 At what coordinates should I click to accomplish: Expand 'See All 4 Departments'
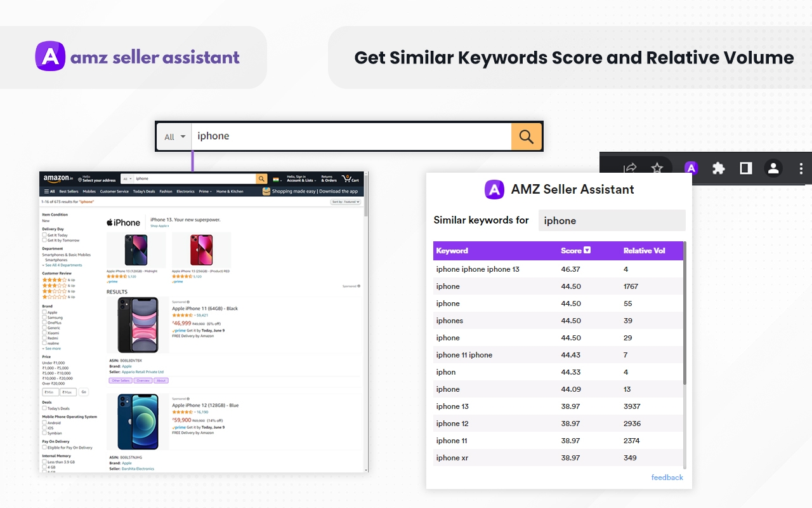(x=62, y=265)
